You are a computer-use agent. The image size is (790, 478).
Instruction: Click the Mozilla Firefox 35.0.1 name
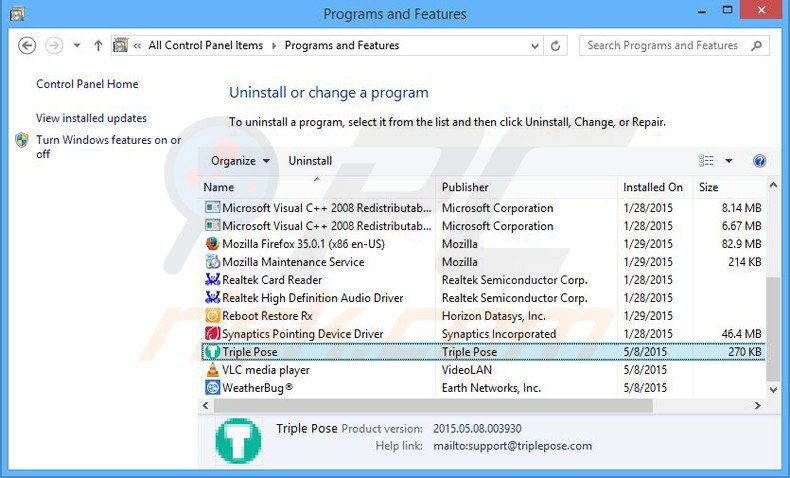pos(303,244)
